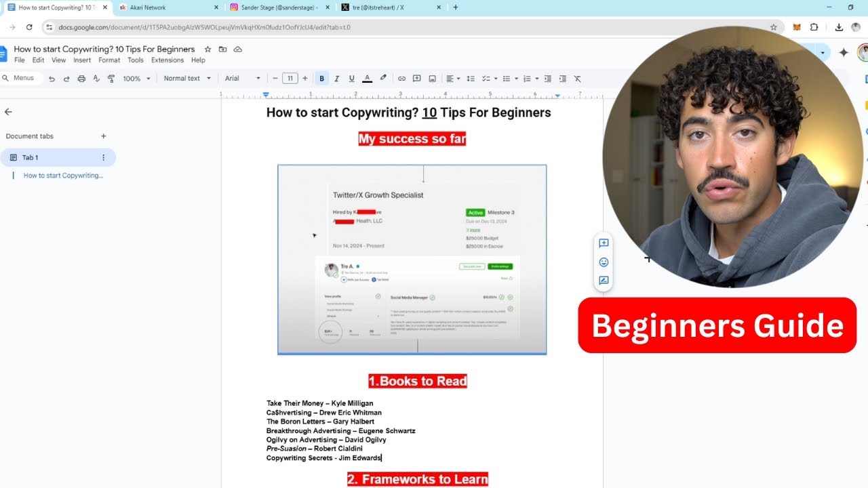The width and height of the screenshot is (868, 488).
Task: Open the Arial font dropdown
Action: [243, 79]
